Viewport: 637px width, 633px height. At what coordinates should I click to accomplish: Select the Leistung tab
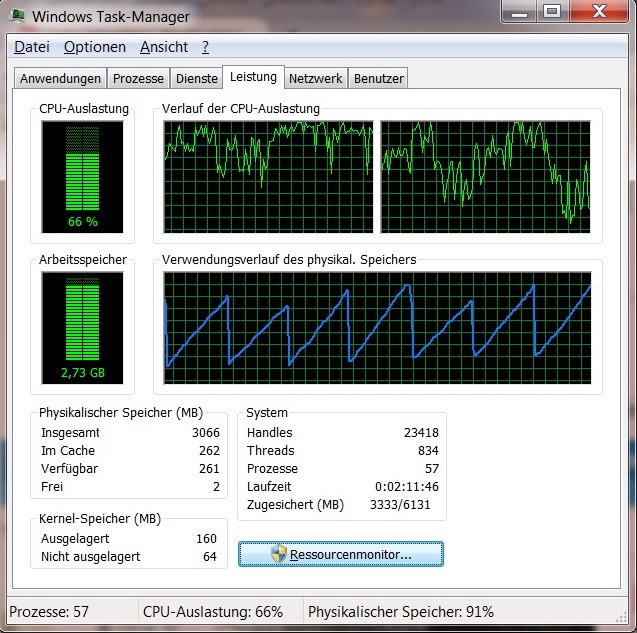[253, 77]
